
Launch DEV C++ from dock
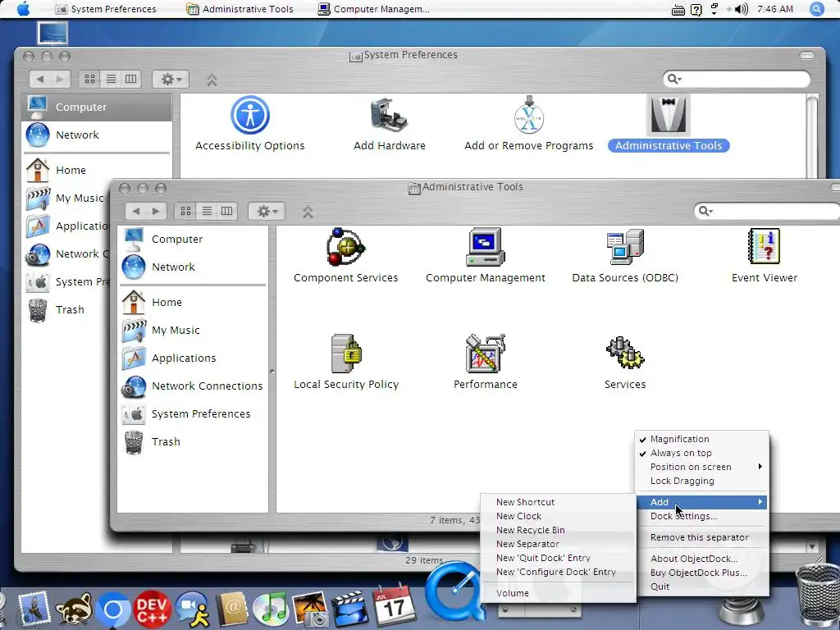(x=152, y=609)
